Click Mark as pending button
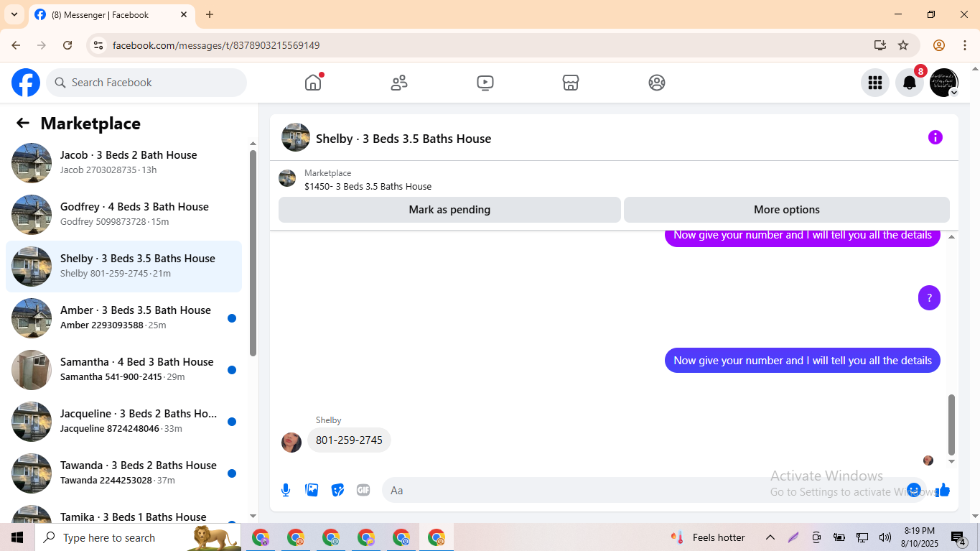Screen dimensions: 980x551 coord(449,210)
